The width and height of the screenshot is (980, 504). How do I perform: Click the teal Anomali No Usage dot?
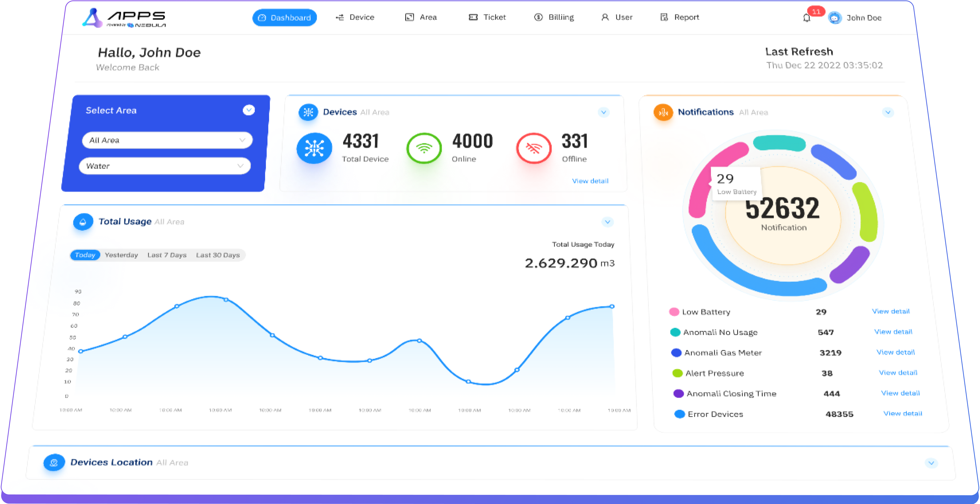675,332
